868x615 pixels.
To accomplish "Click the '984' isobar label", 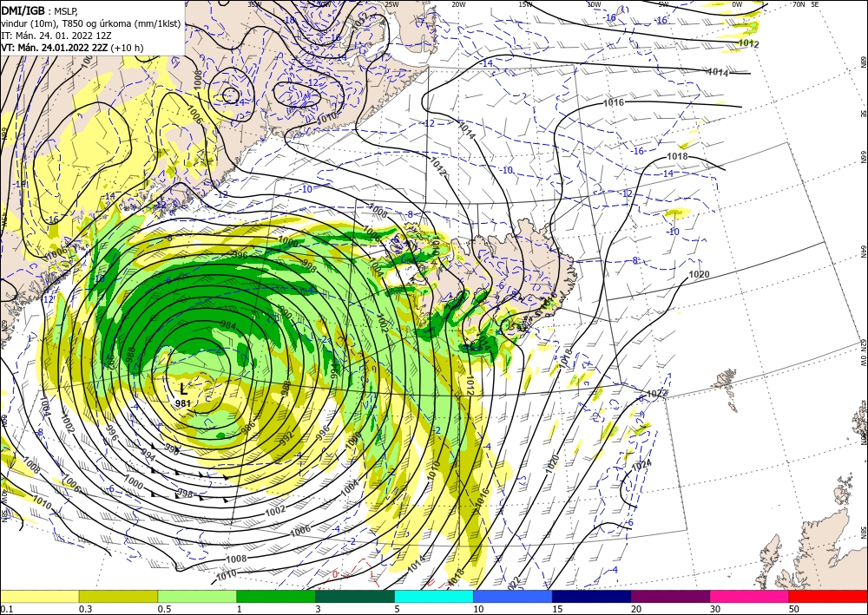I will pos(228,324).
